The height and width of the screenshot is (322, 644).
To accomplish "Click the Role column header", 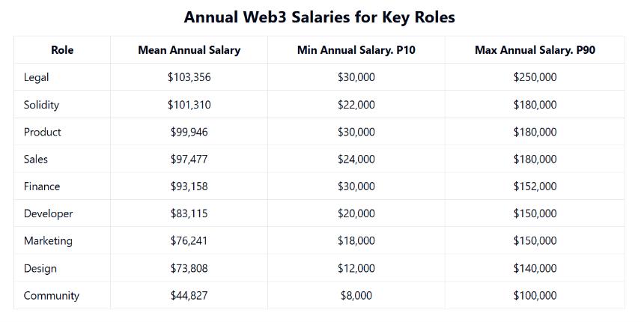I will click(x=62, y=50).
